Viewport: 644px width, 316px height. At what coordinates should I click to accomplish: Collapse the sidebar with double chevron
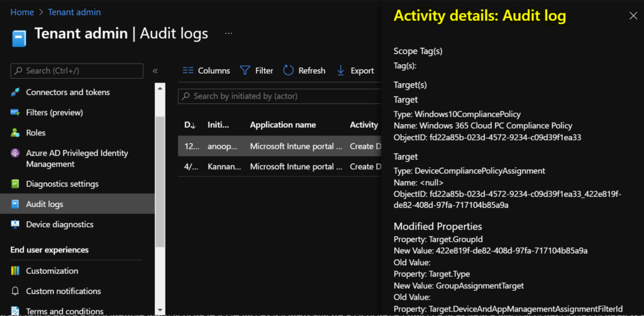point(155,71)
